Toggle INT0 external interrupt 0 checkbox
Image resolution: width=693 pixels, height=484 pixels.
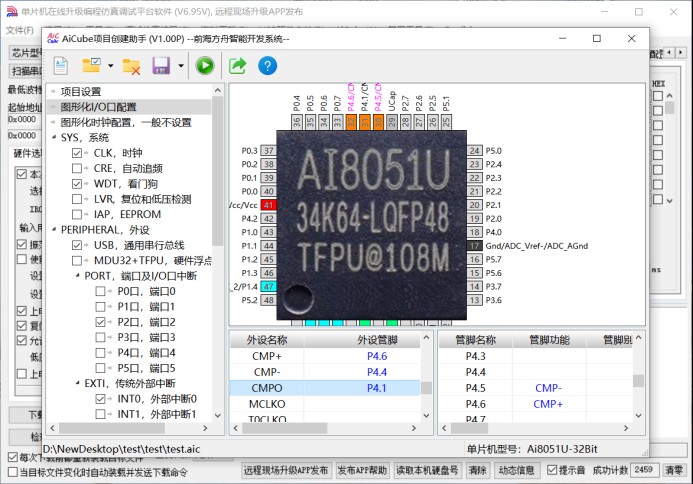point(100,399)
